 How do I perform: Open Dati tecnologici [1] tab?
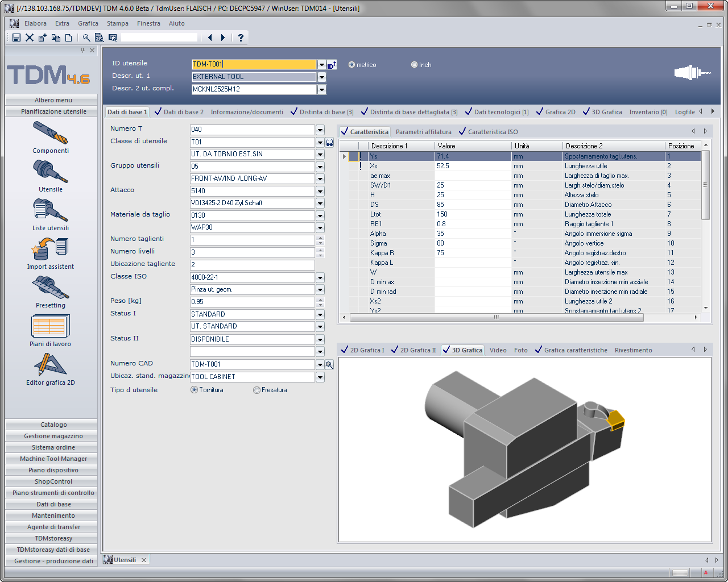497,112
